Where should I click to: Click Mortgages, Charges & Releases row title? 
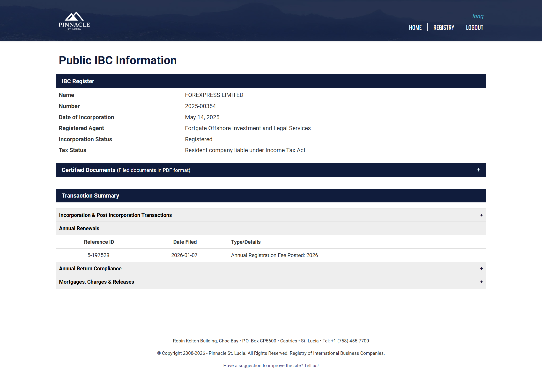pos(97,282)
